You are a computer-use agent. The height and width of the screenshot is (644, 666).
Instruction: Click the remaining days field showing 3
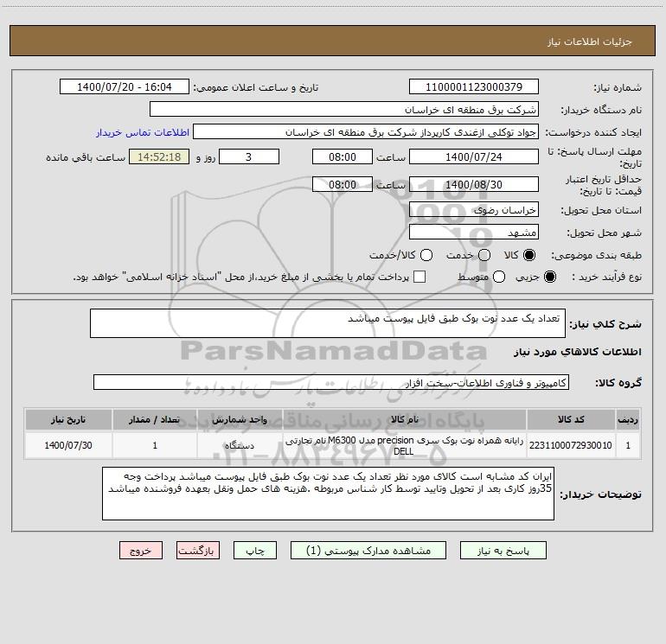tap(249, 156)
